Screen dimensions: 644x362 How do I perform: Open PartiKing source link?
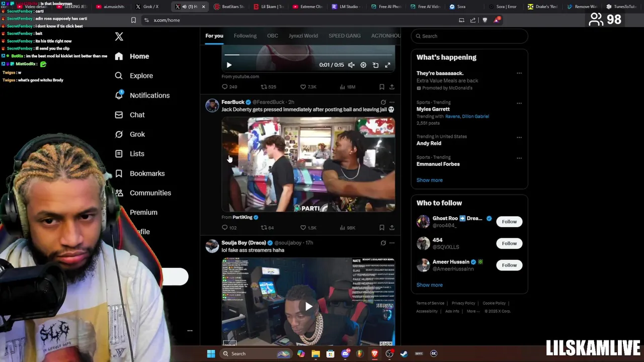243,217
